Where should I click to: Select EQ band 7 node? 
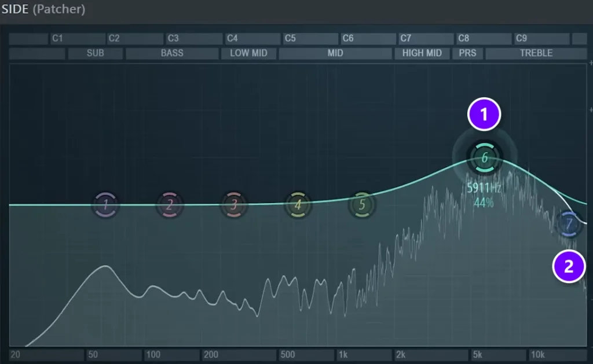click(569, 224)
